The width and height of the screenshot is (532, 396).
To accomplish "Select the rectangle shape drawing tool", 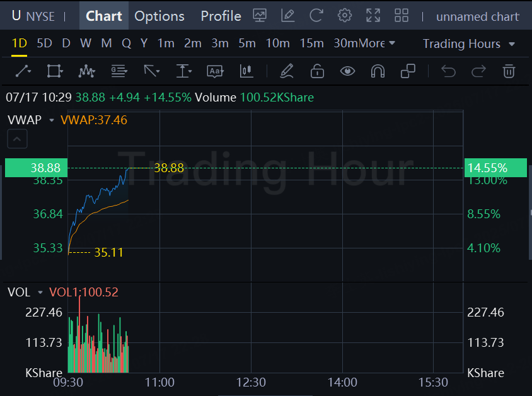I will 55,71.
